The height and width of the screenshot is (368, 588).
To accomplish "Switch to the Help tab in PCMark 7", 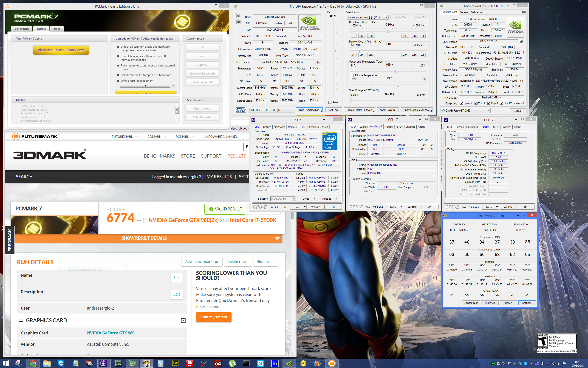I will tap(57, 29).
